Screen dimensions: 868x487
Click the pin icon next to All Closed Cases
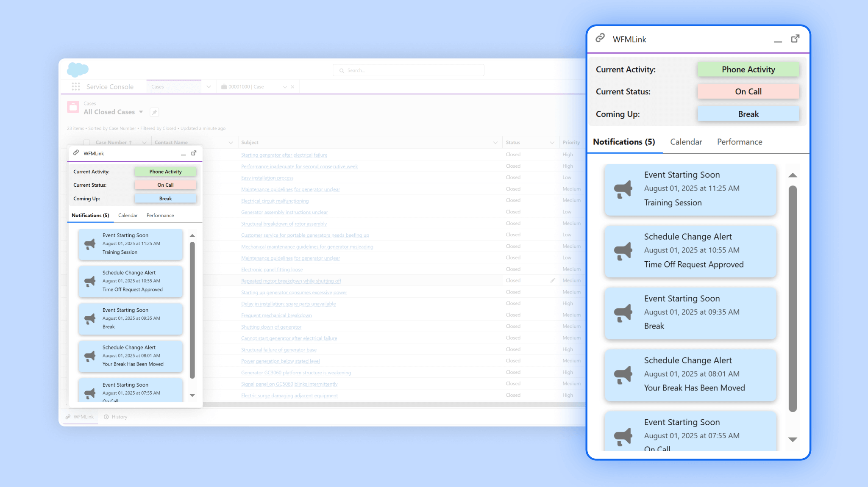coord(154,112)
